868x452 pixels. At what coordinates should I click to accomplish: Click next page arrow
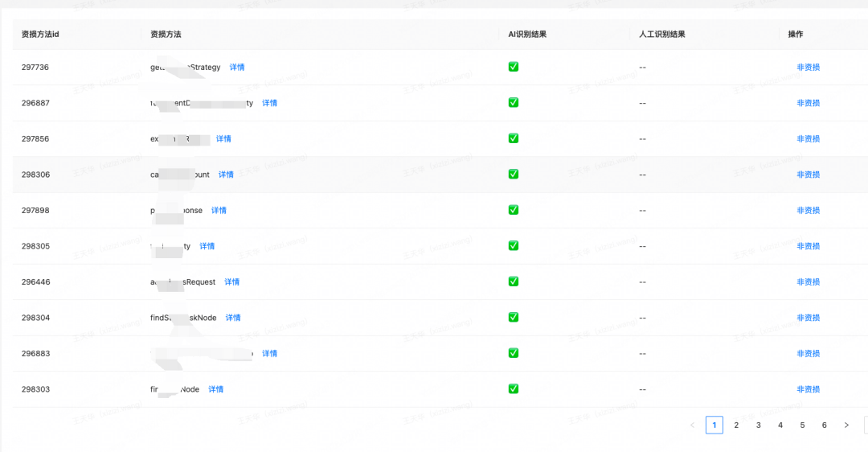[x=846, y=425]
